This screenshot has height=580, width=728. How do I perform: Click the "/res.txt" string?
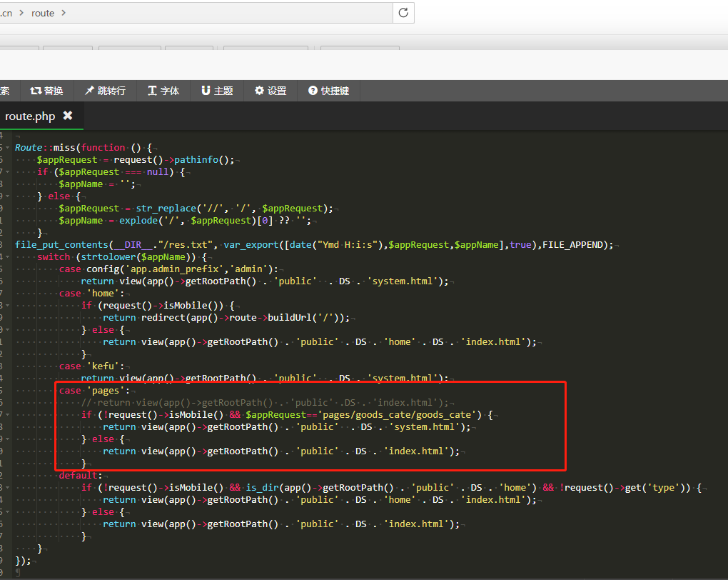pyautogui.click(x=185, y=245)
